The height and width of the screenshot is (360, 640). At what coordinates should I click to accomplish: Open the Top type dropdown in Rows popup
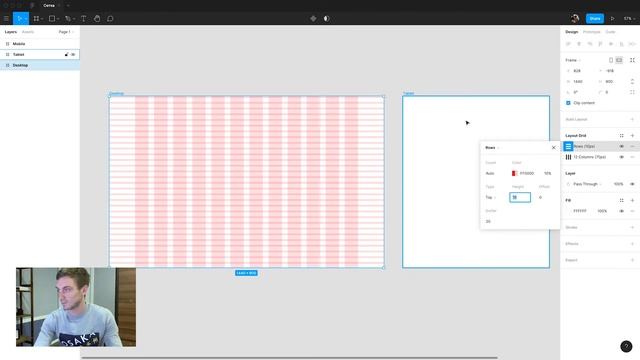pos(491,198)
